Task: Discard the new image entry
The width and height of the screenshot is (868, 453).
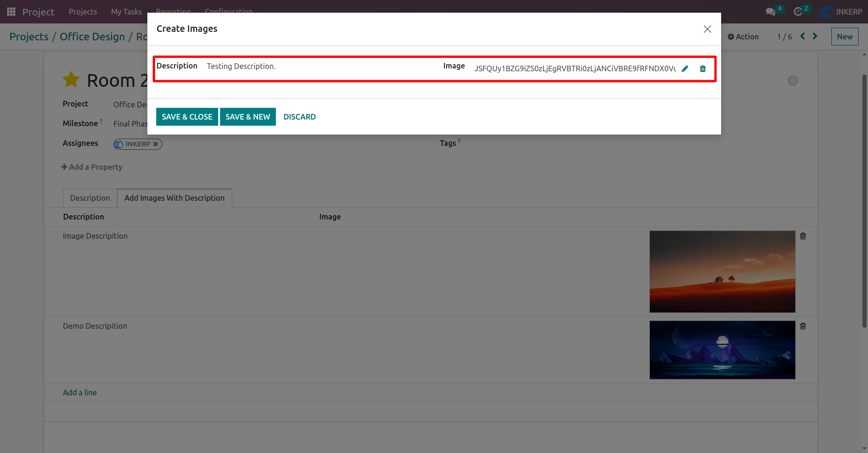Action: coord(299,117)
